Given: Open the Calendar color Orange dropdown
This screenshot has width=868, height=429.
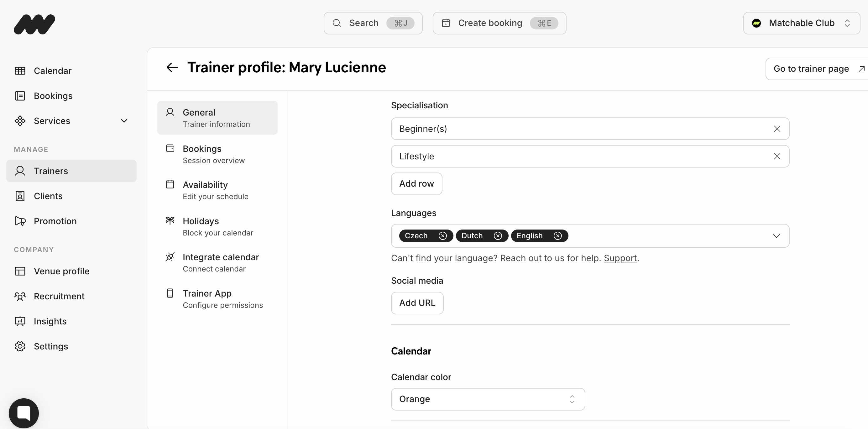Looking at the screenshot, I should click(488, 399).
